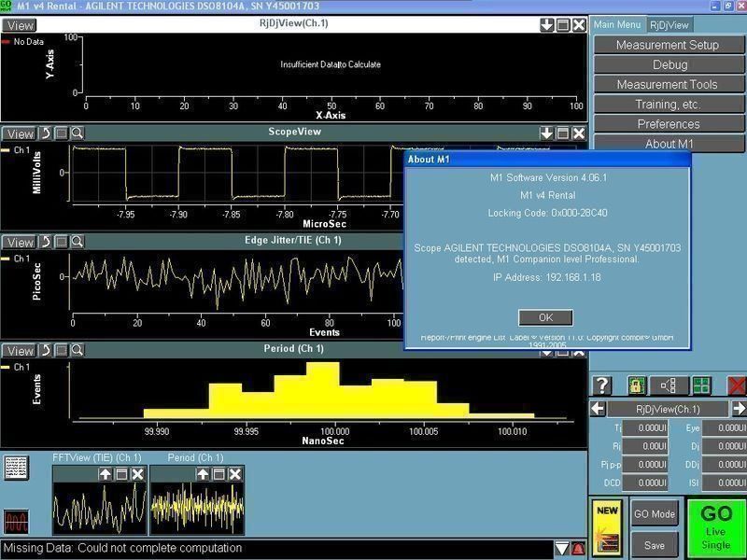This screenshot has width=747, height=560.
Task: Open help via the question mark icon
Action: (x=602, y=385)
